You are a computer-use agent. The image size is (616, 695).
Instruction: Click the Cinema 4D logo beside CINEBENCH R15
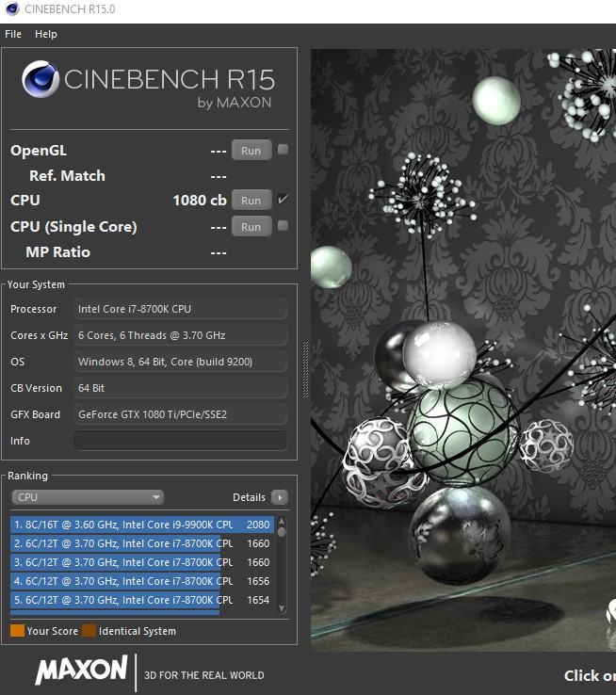[41, 79]
